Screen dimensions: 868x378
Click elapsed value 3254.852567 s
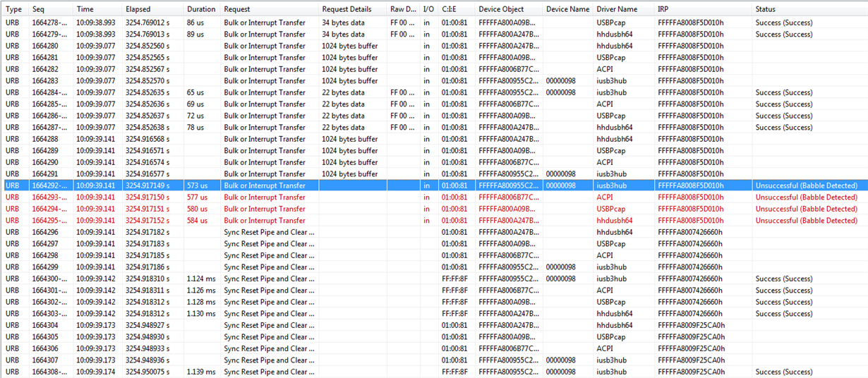tap(147, 69)
